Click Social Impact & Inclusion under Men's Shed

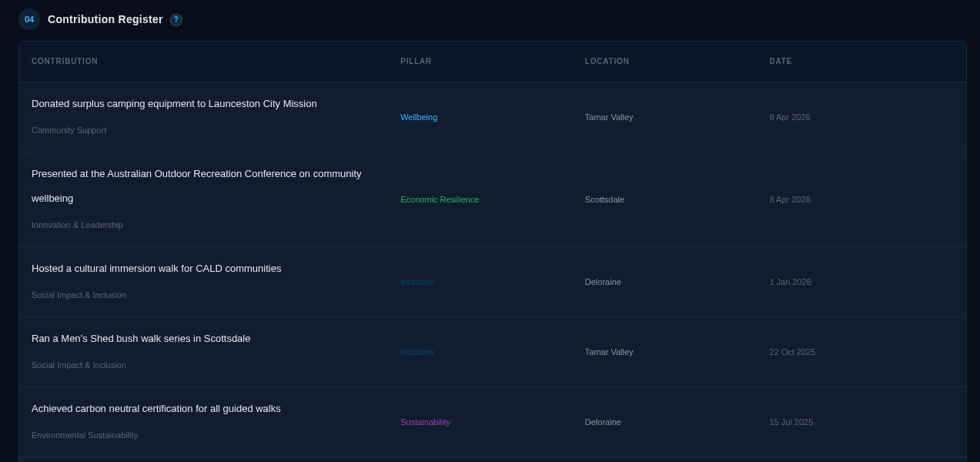point(79,365)
